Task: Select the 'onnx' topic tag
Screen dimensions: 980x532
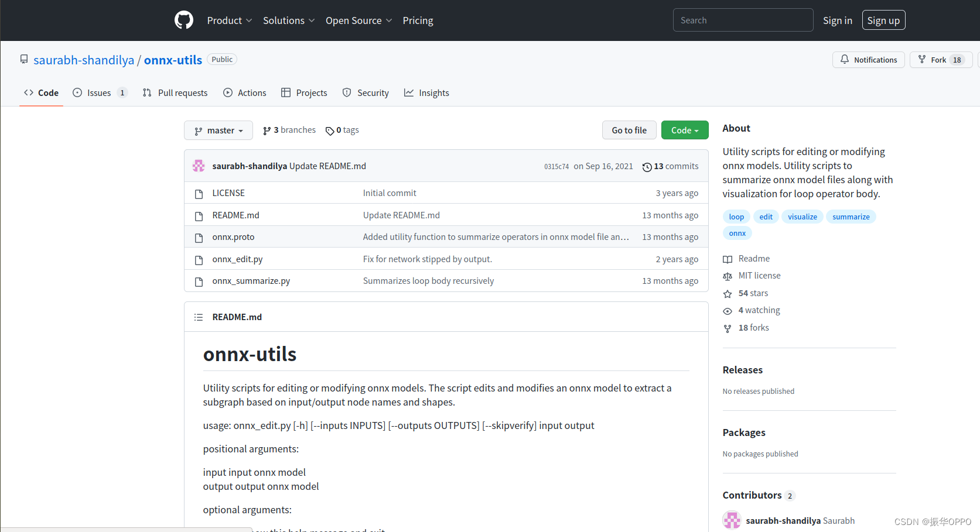Action: 737,233
